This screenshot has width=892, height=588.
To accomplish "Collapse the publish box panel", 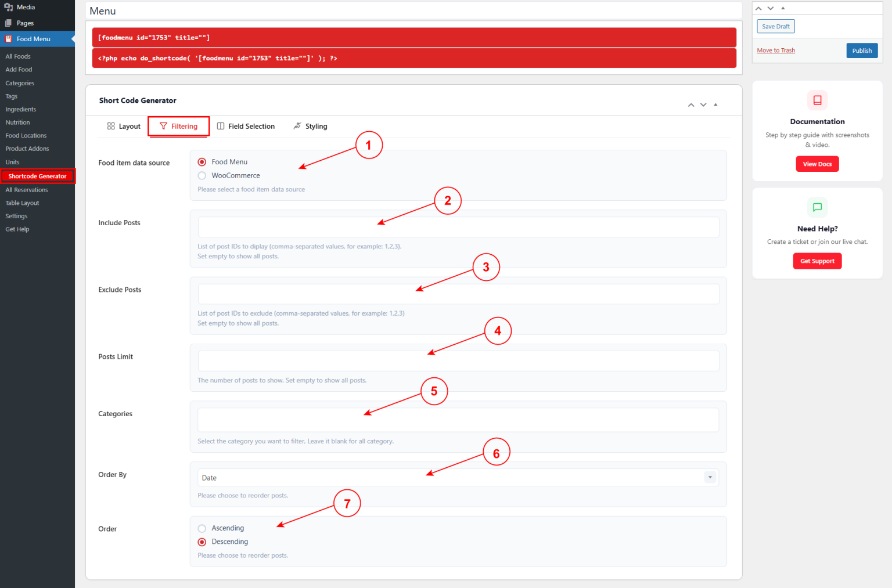I will [783, 9].
